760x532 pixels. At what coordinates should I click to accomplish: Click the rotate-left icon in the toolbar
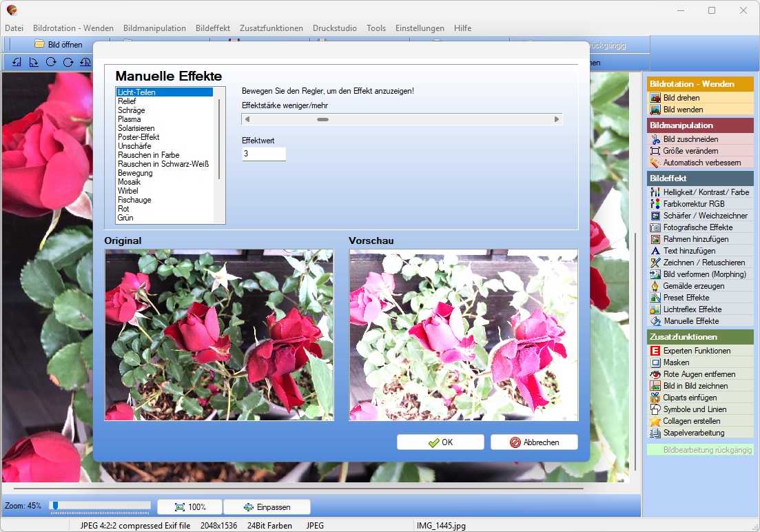tap(17, 62)
